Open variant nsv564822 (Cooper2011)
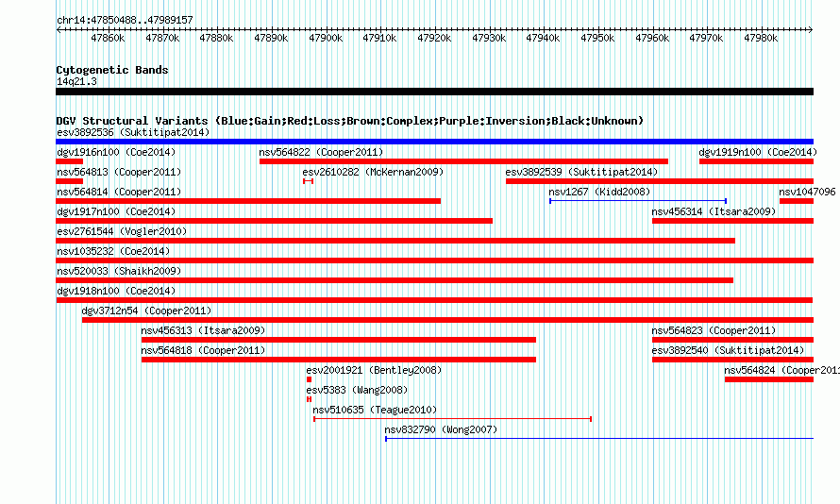 322,152
